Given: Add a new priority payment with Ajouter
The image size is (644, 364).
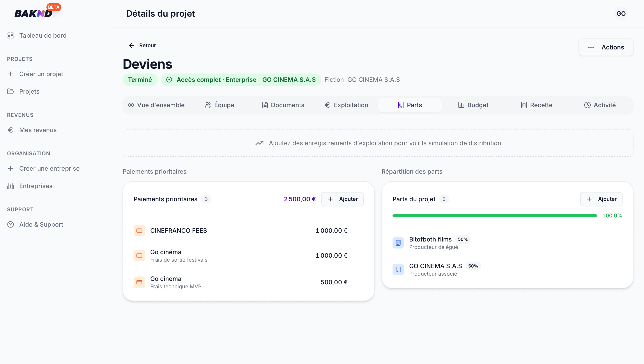Looking at the screenshot, I should coord(342,199).
